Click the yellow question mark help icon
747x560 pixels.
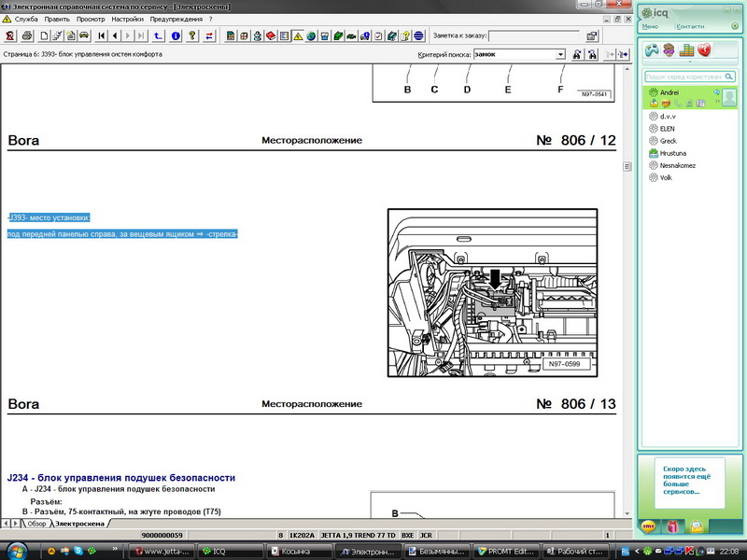192,35
